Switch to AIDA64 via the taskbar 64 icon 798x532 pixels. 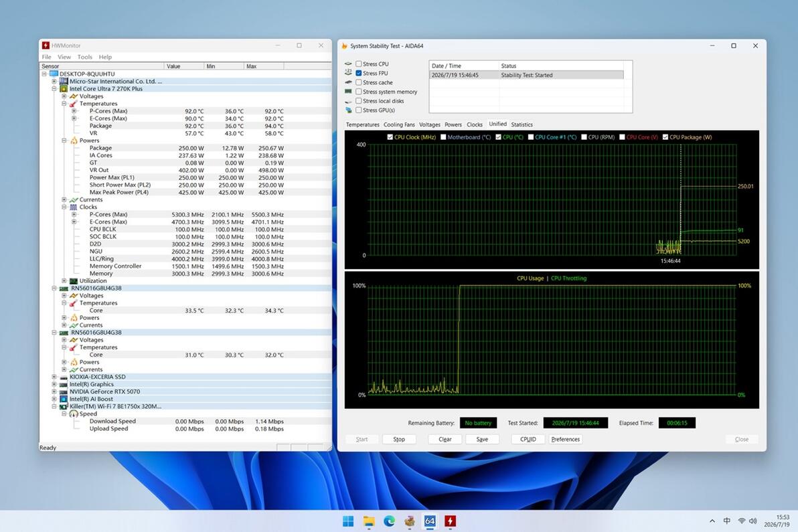(430, 521)
